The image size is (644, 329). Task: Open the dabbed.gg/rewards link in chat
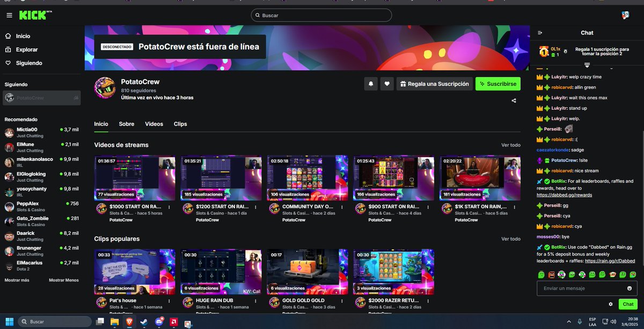point(565,195)
